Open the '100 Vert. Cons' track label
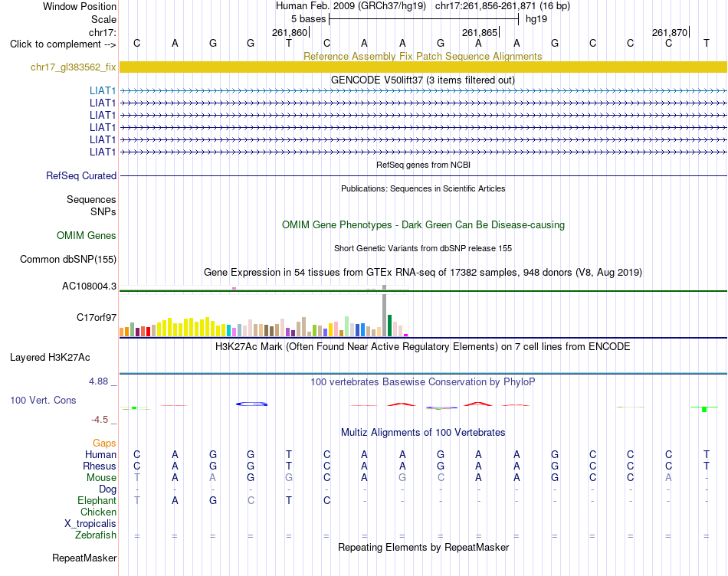This screenshot has width=728, height=576. 43,400
